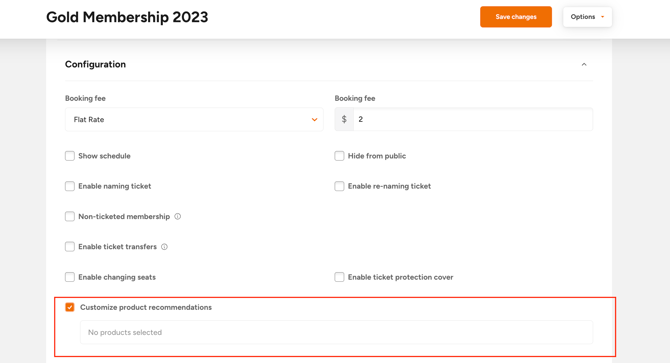This screenshot has height=363, width=670.
Task: Enable the Show schedule checkbox
Action: click(70, 156)
